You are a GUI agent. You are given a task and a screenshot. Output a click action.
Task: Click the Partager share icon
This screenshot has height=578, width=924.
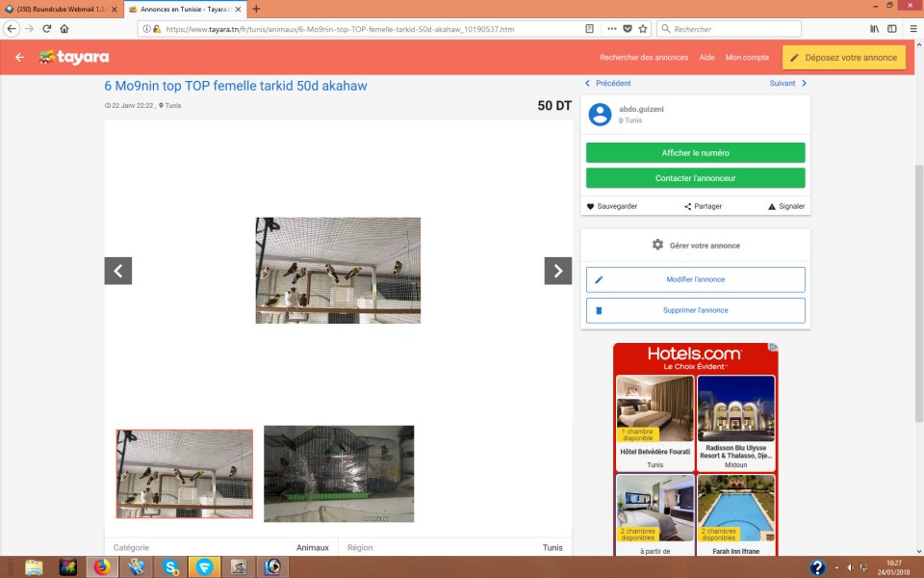tap(687, 206)
